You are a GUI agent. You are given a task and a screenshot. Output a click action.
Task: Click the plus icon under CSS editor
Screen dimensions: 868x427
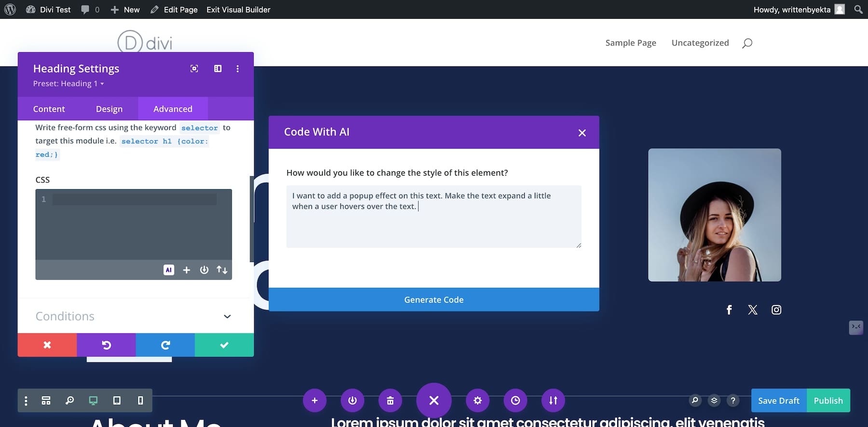pos(187,270)
